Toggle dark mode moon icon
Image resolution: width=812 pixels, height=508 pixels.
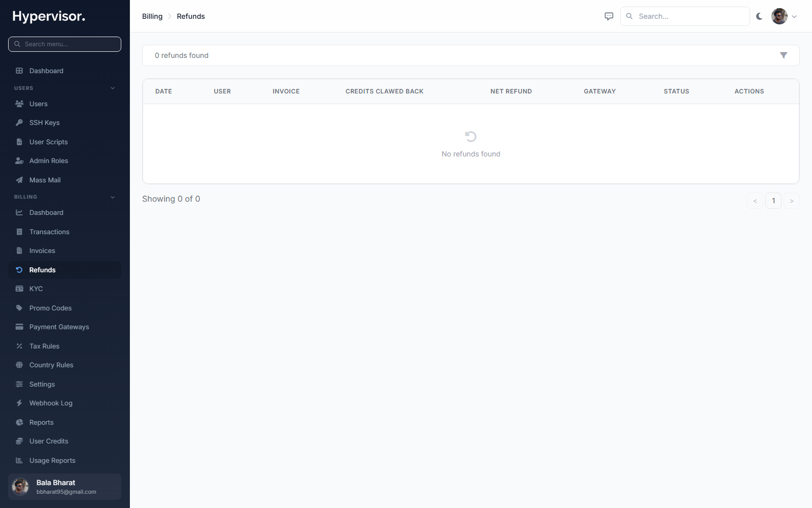click(x=759, y=16)
